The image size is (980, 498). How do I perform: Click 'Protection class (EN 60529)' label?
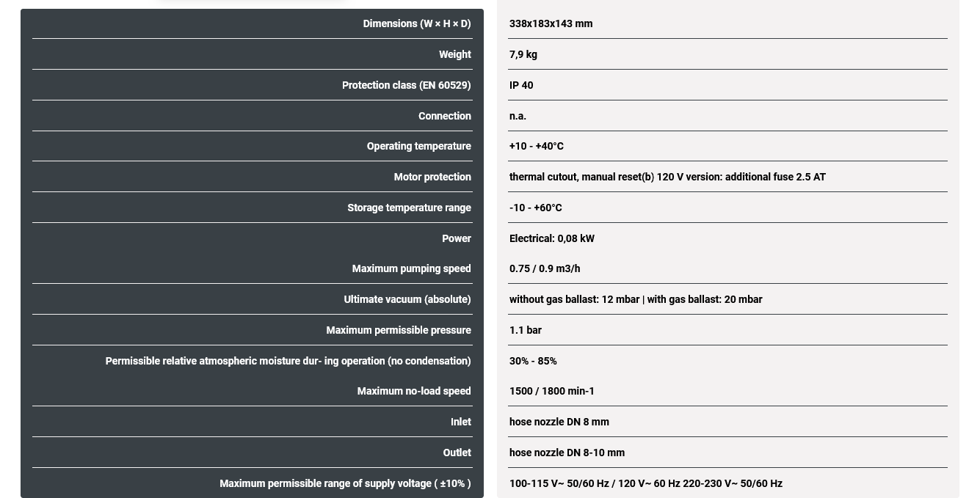(x=406, y=85)
